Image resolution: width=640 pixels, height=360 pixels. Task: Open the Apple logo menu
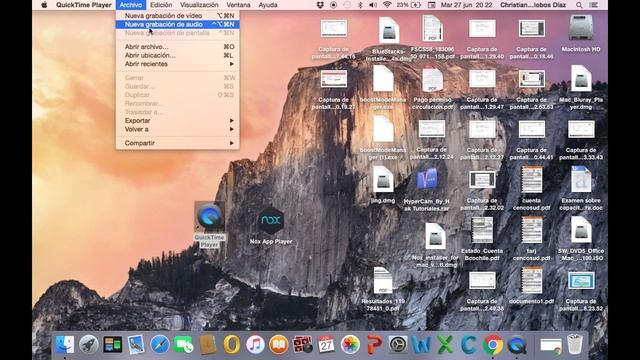click(44, 5)
